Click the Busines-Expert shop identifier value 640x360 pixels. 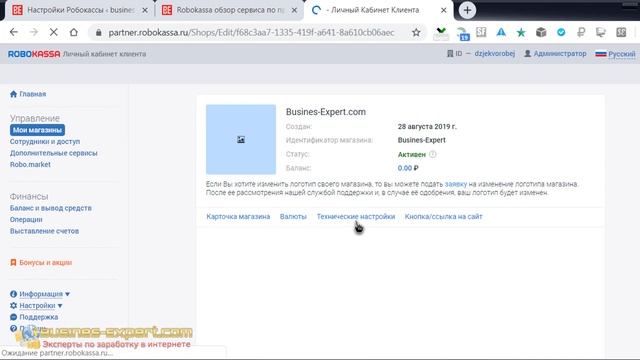pyautogui.click(x=422, y=140)
